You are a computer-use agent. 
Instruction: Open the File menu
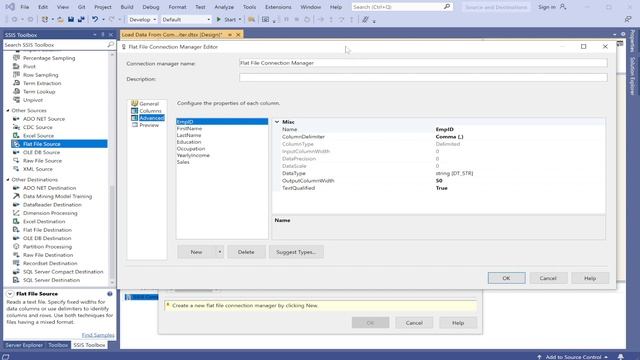pos(25,7)
